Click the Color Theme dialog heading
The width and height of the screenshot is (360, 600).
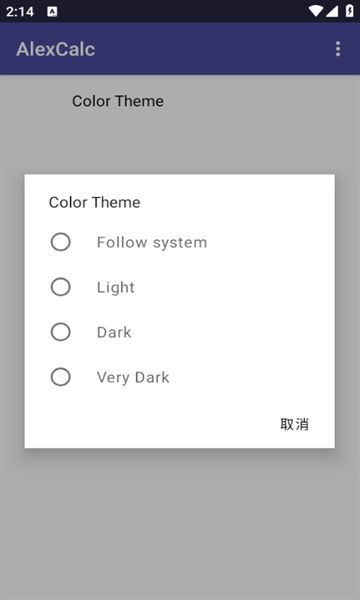point(94,202)
